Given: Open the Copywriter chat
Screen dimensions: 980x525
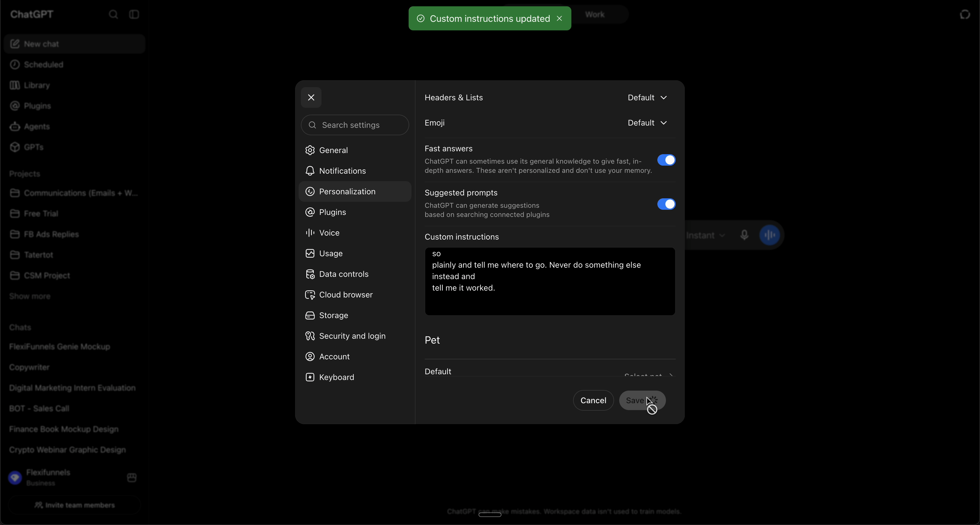Looking at the screenshot, I should click(75, 367).
